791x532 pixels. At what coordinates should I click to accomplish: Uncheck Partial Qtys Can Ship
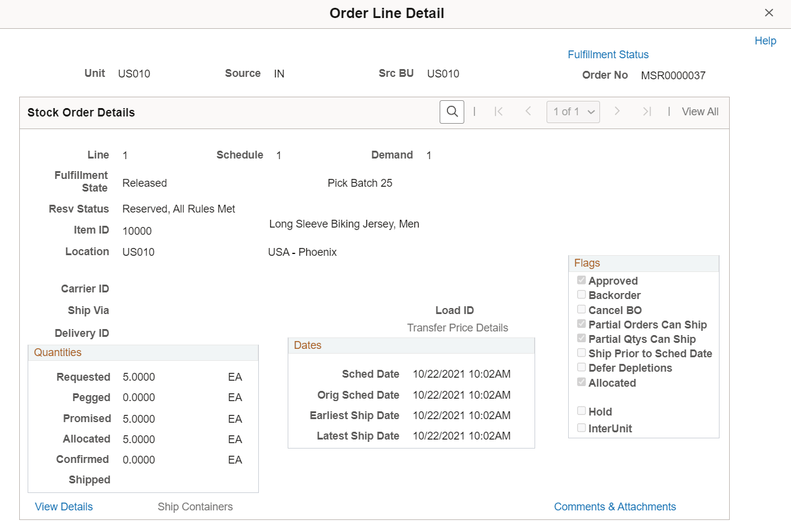[581, 338]
